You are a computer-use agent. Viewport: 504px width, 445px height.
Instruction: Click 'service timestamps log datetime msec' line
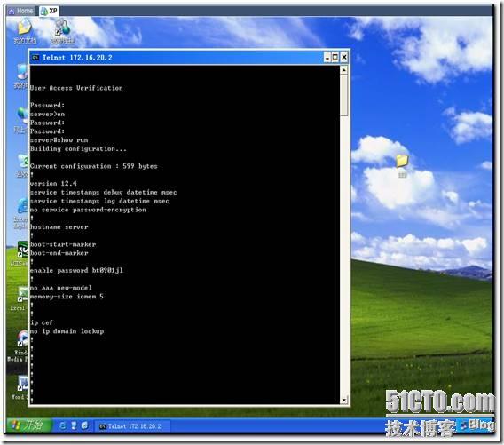[x=99, y=201]
